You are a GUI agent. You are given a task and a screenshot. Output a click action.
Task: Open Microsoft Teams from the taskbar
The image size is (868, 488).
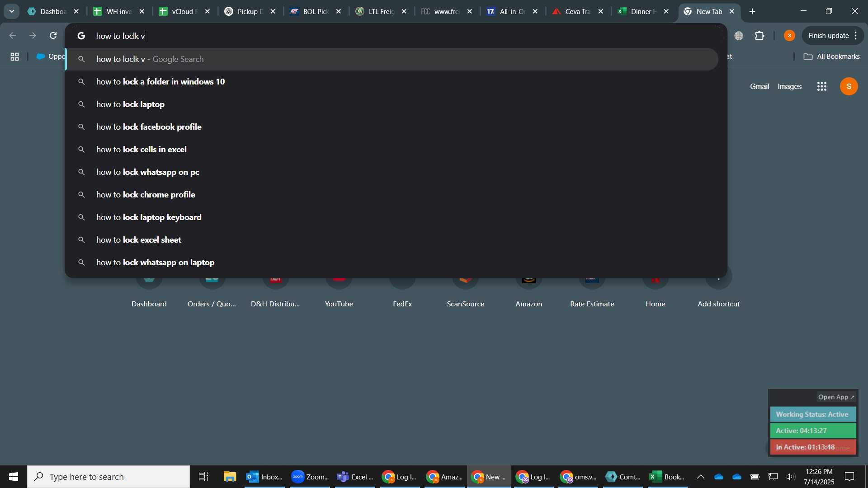click(x=355, y=477)
